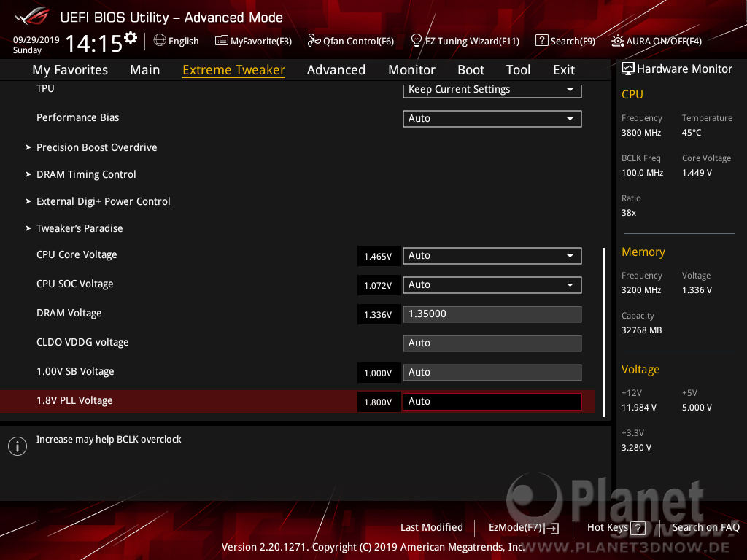Click the settings list scrollbar
Screen dimensions: 747x560
604,332
